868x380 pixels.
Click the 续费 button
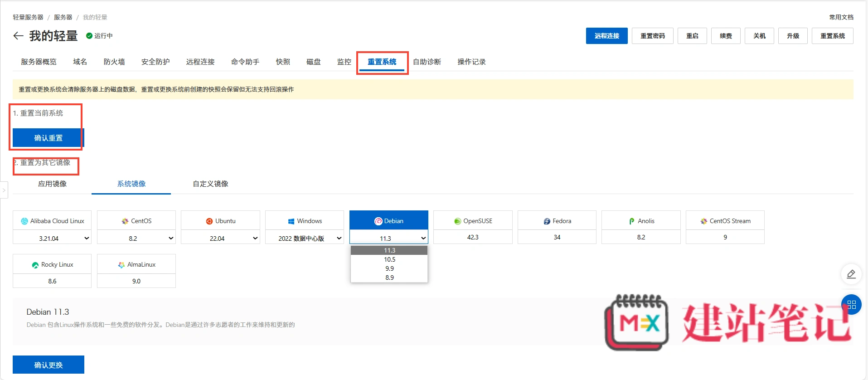coord(726,36)
